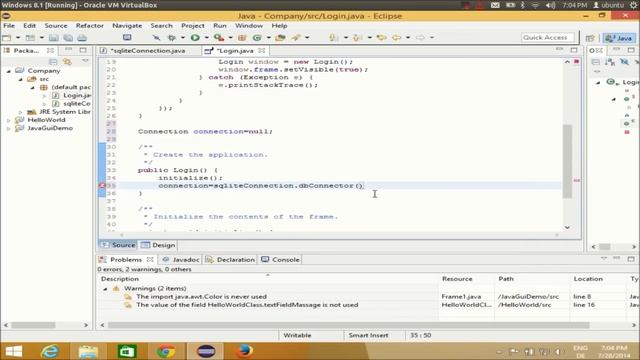Switch to the Design tab
The height and width of the screenshot is (360, 640).
(158, 245)
